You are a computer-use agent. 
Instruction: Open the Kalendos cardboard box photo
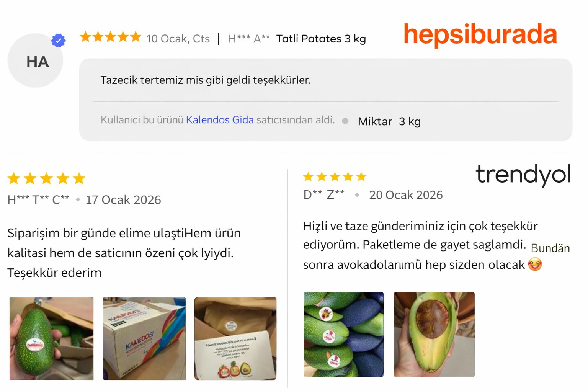(144, 338)
